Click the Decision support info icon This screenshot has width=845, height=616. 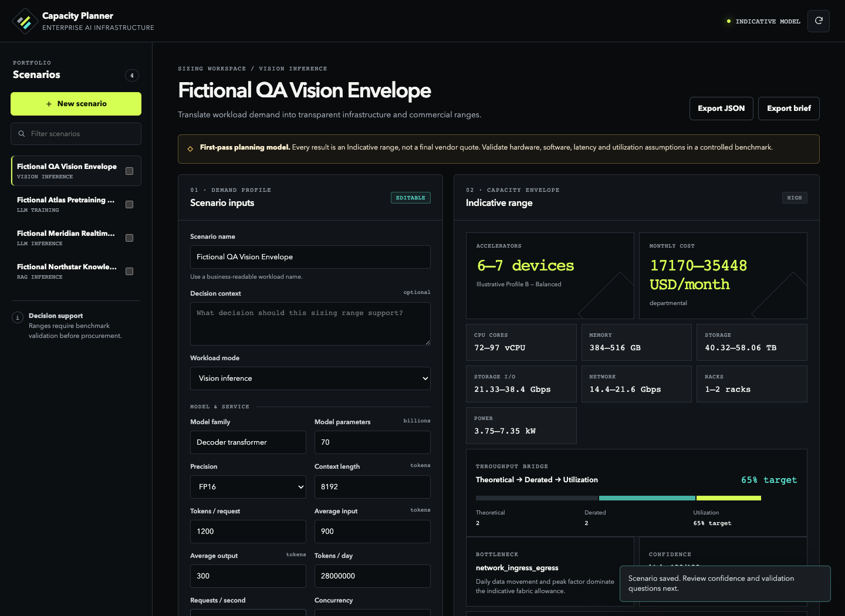coord(18,317)
